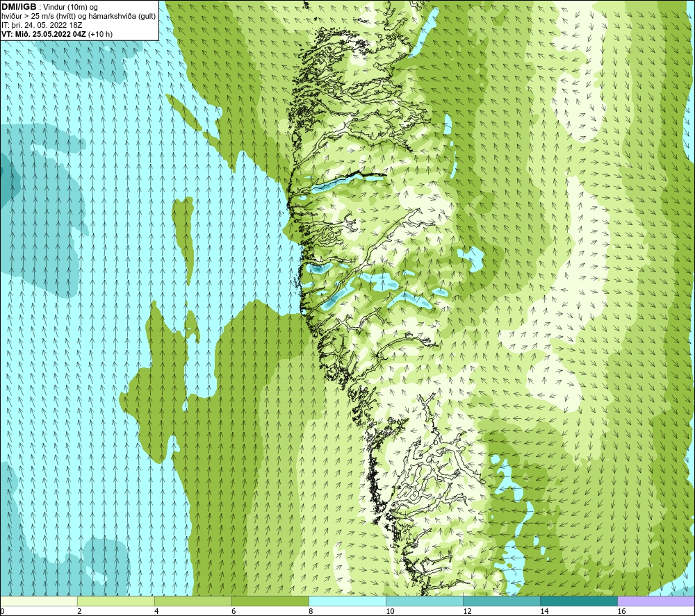Click the 10-12 m/s turquoise legend swatch

click(424, 601)
